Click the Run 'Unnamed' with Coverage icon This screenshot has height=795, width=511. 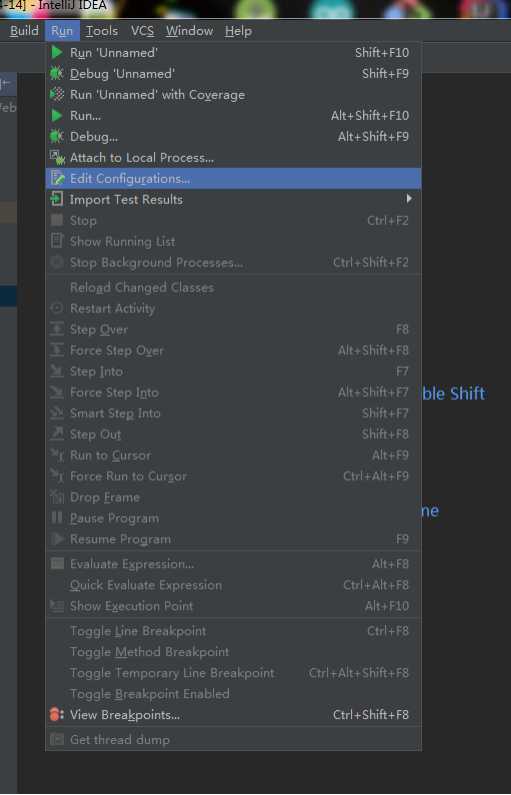pyautogui.click(x=57, y=95)
